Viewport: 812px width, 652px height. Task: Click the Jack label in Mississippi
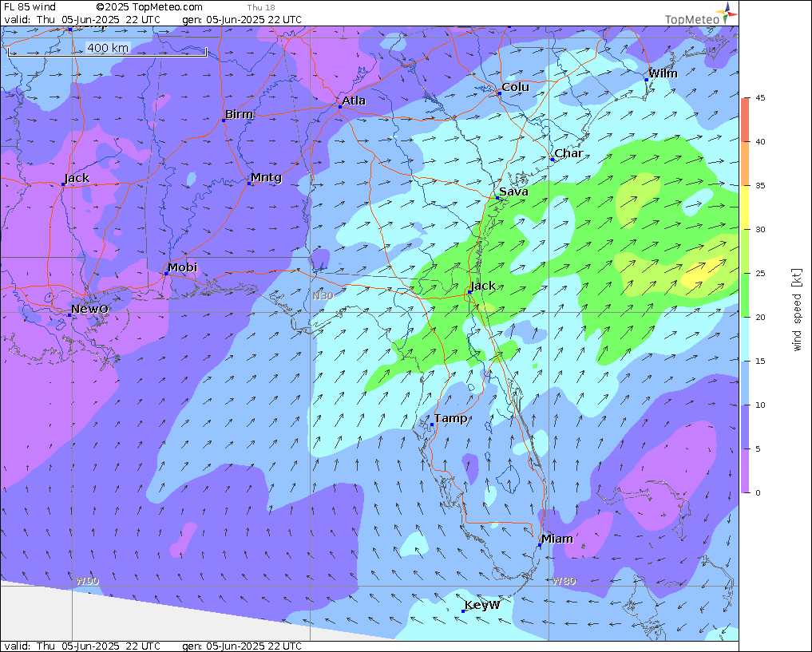click(77, 179)
